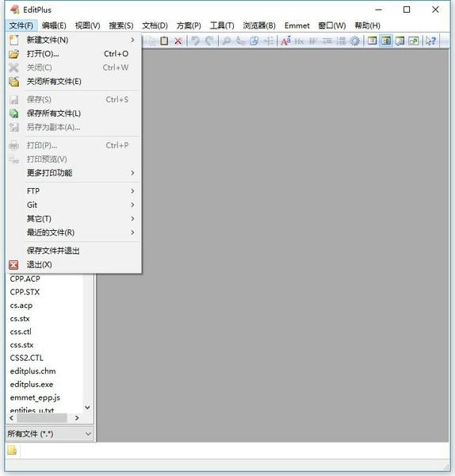Expand the 其它(T) submenu
The height and width of the screenshot is (476, 455).
point(74,219)
